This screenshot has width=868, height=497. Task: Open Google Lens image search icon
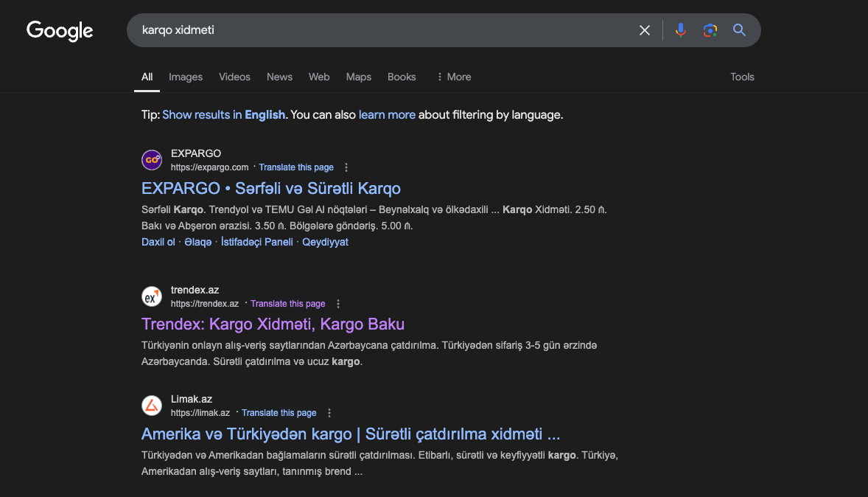pyautogui.click(x=710, y=30)
